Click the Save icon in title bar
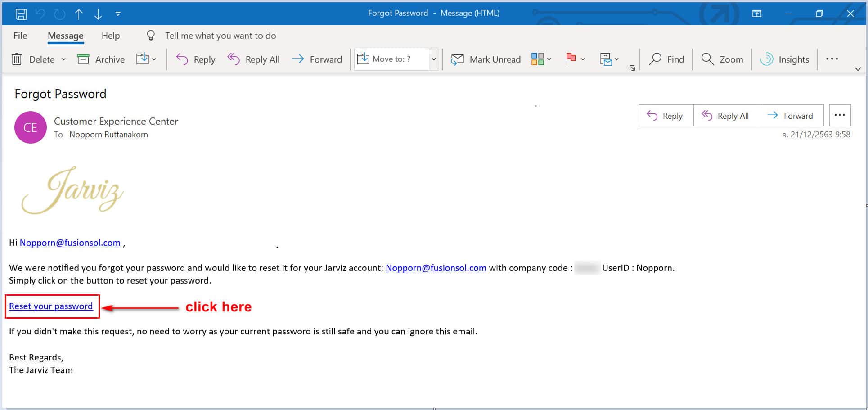This screenshot has height=410, width=868. point(21,14)
